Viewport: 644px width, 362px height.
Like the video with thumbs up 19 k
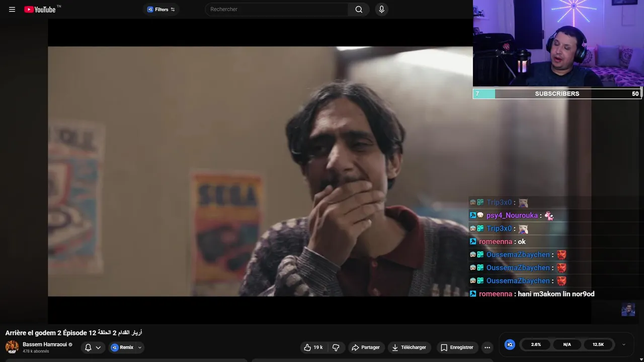[313, 347]
